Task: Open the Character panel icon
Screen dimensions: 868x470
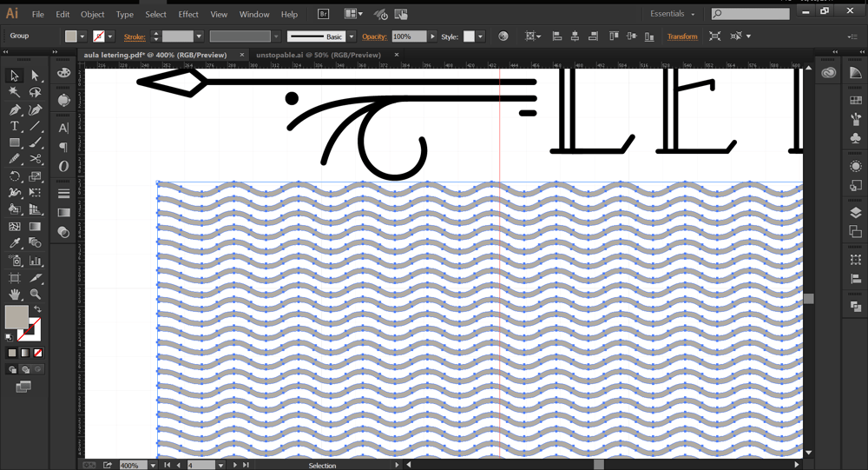Action: [x=63, y=128]
